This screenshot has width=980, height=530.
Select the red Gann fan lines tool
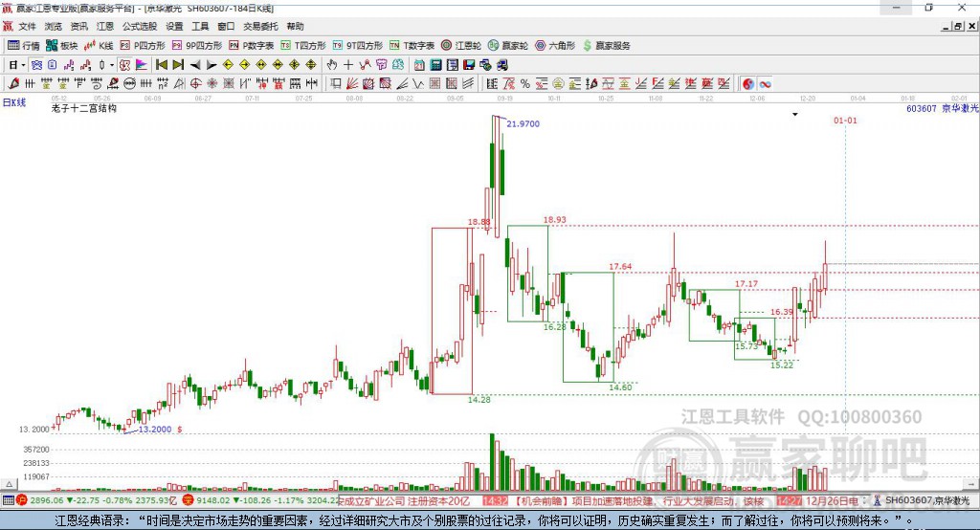coord(352,84)
